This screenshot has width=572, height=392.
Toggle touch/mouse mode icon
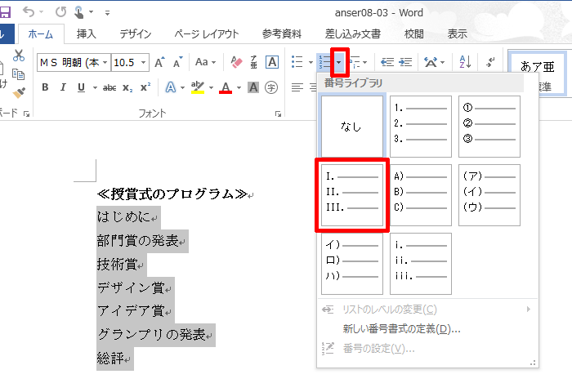[x=78, y=12]
